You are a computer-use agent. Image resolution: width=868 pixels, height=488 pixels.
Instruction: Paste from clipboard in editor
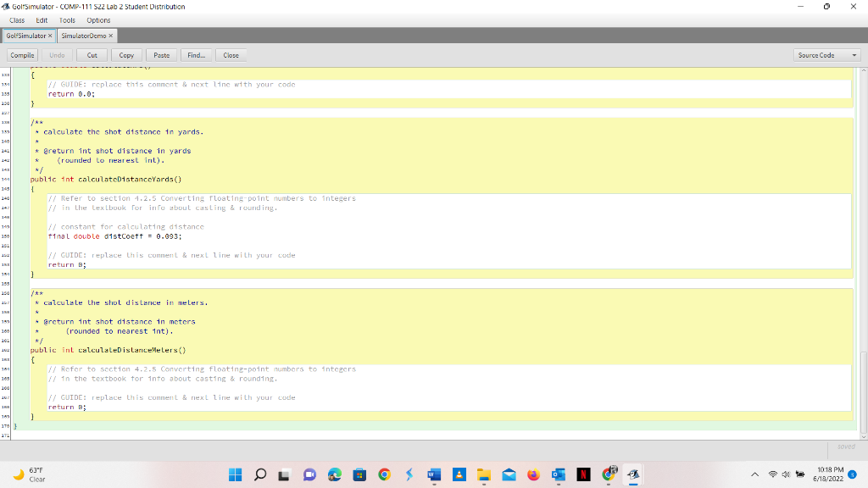[x=162, y=55]
